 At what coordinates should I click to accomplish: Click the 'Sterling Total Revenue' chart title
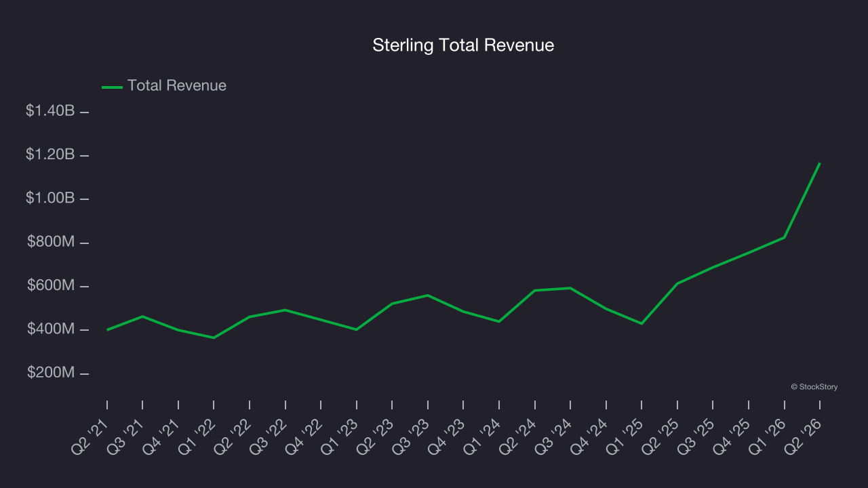(x=463, y=45)
